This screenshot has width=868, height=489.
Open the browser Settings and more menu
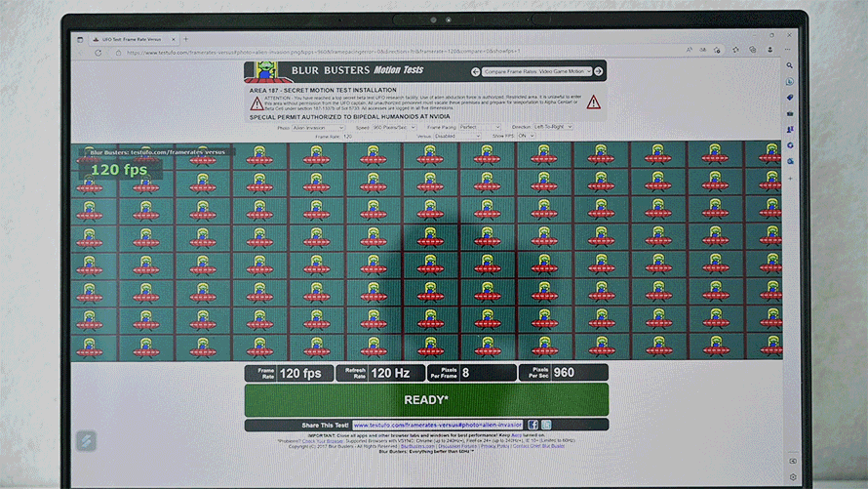tap(787, 49)
